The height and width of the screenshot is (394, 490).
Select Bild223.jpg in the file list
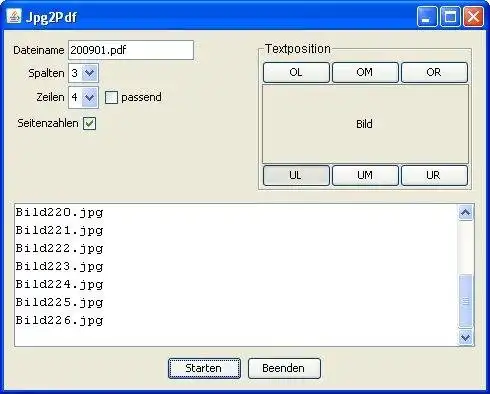pyautogui.click(x=59, y=266)
